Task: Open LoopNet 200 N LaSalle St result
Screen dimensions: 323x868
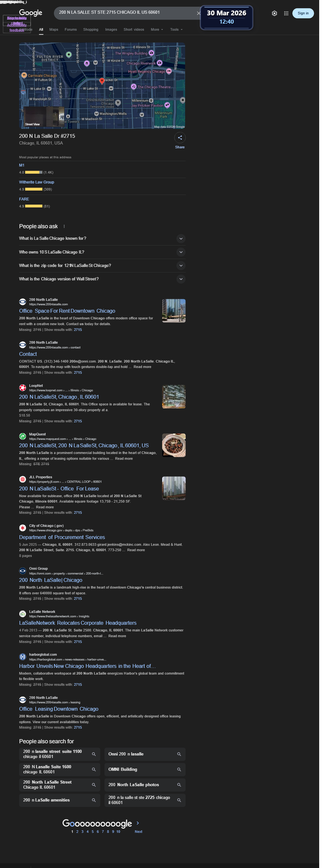Action: click(x=59, y=397)
